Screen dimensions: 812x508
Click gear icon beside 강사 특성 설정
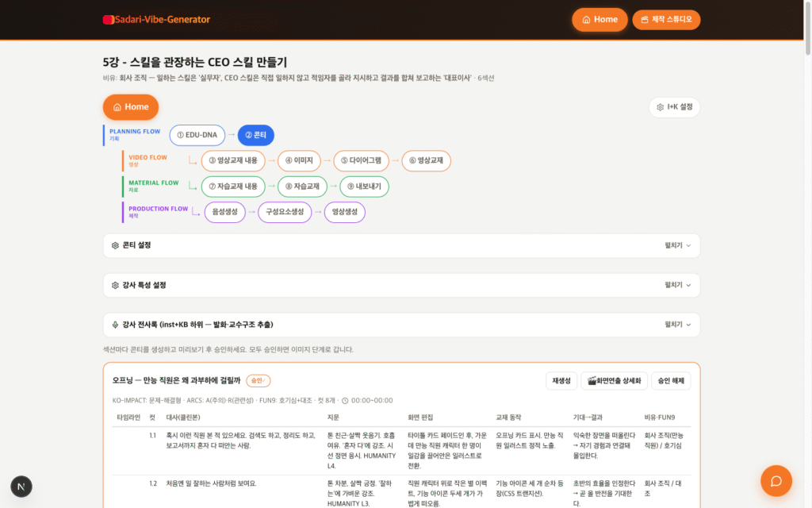(115, 285)
